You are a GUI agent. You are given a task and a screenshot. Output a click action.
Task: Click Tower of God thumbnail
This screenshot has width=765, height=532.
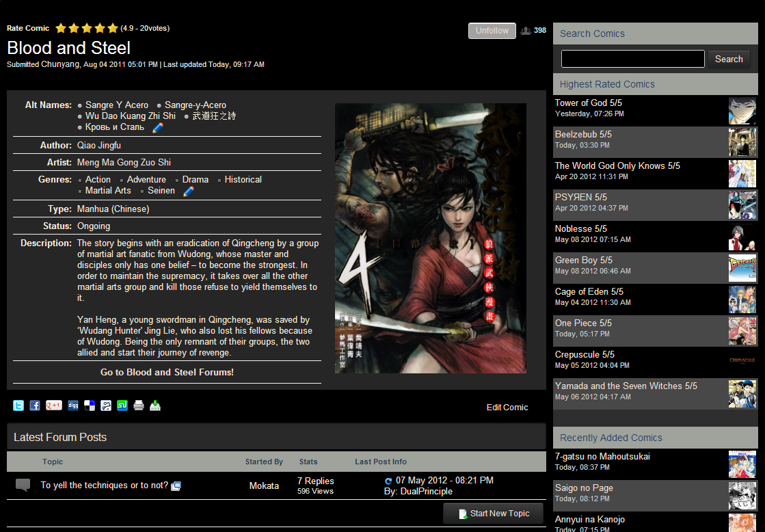(742, 111)
